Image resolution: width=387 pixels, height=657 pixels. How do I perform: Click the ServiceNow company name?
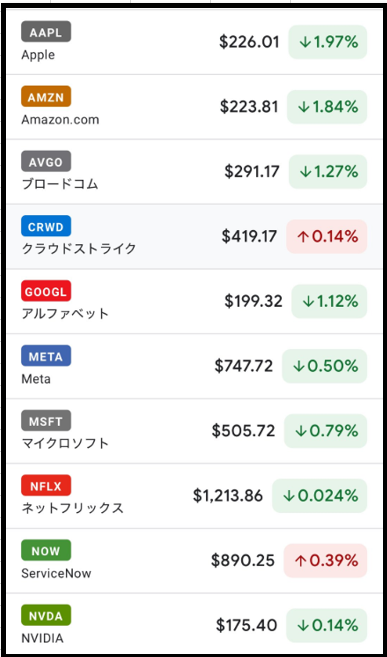pos(56,574)
